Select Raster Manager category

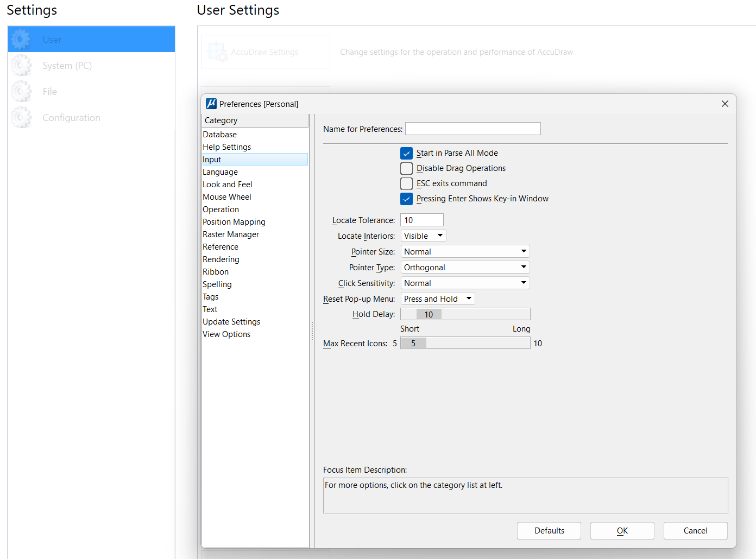(x=255, y=234)
